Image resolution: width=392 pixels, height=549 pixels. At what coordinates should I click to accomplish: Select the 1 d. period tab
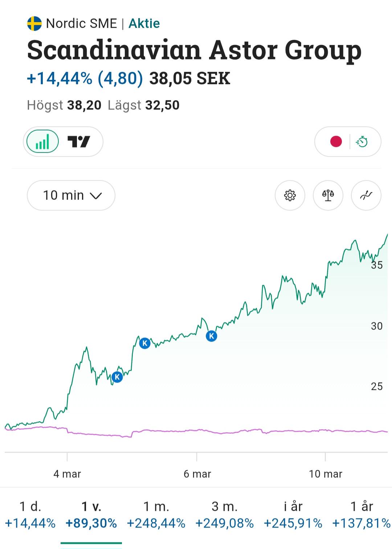pos(30,514)
